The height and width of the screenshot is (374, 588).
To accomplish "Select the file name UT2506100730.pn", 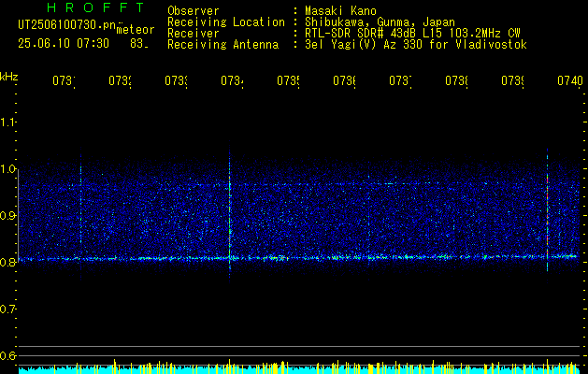I will 67,25.
